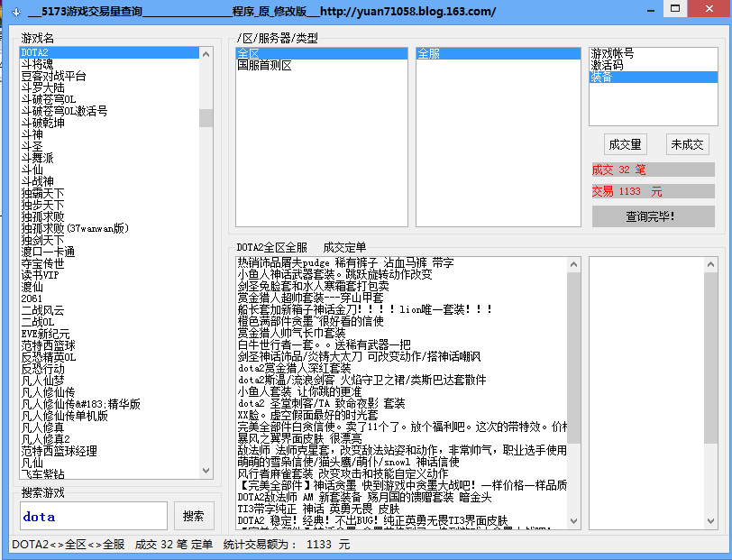This screenshot has height=560, width=732.
Task: Select 国服首测区 in the zone list
Action: [x=322, y=66]
